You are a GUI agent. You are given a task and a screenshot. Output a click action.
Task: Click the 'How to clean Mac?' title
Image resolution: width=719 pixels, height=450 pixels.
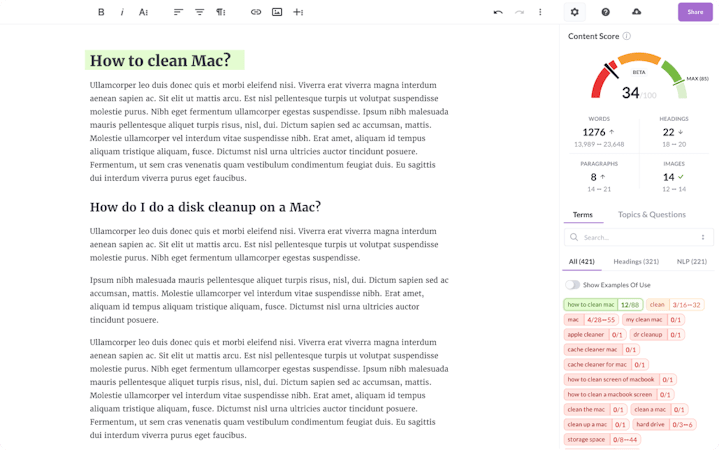click(x=160, y=61)
